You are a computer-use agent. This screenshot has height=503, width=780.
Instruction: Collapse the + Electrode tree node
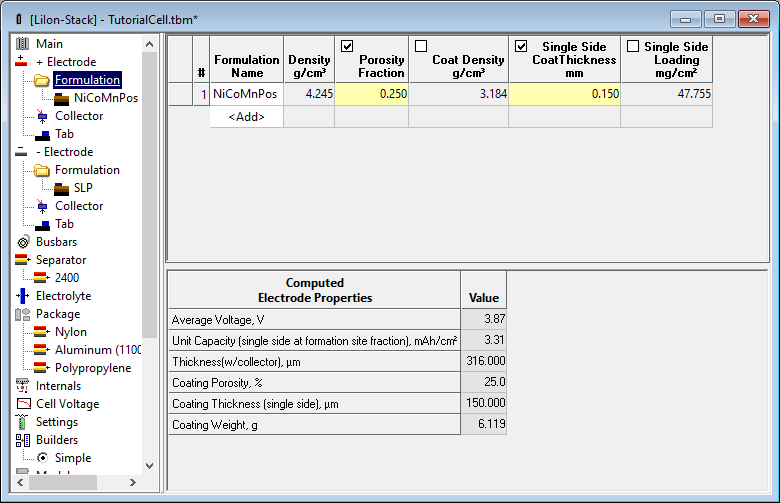[22, 62]
